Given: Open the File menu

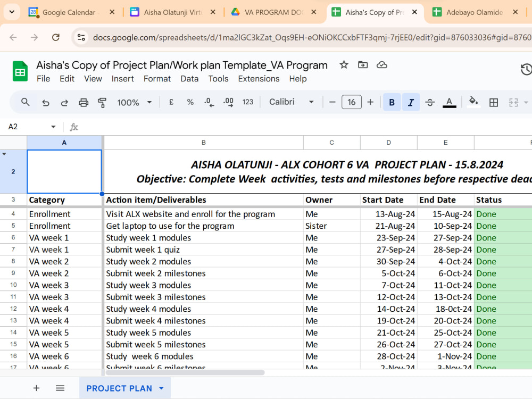Looking at the screenshot, I should click(x=44, y=79).
